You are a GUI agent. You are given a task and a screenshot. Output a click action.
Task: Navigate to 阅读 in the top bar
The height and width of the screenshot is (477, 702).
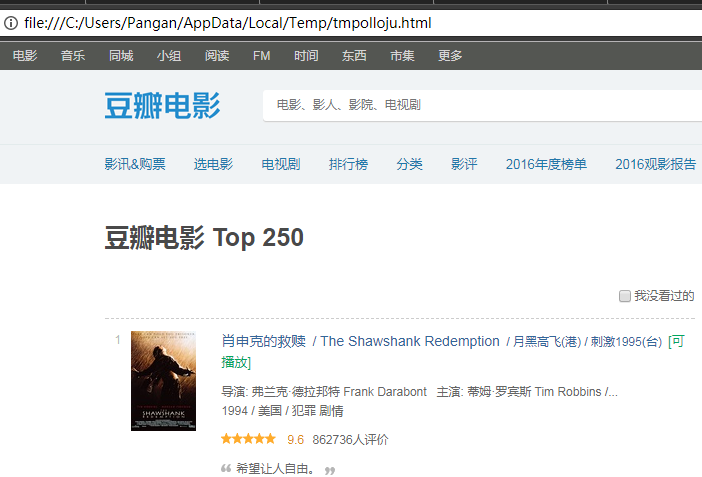pyautogui.click(x=217, y=56)
